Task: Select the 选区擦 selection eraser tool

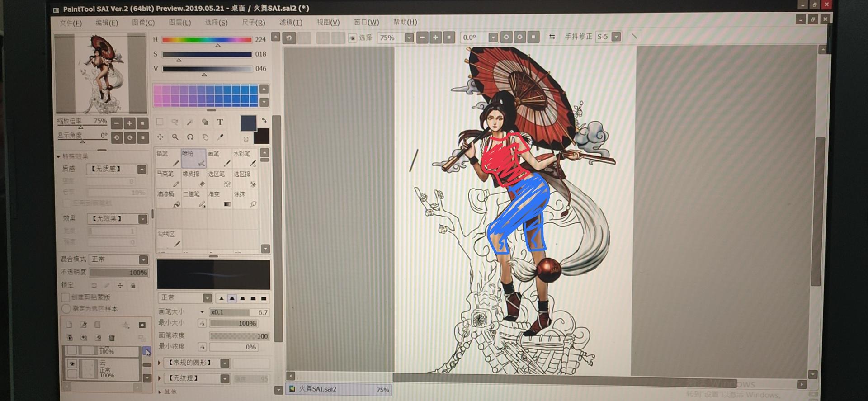Action: pyautogui.click(x=245, y=179)
